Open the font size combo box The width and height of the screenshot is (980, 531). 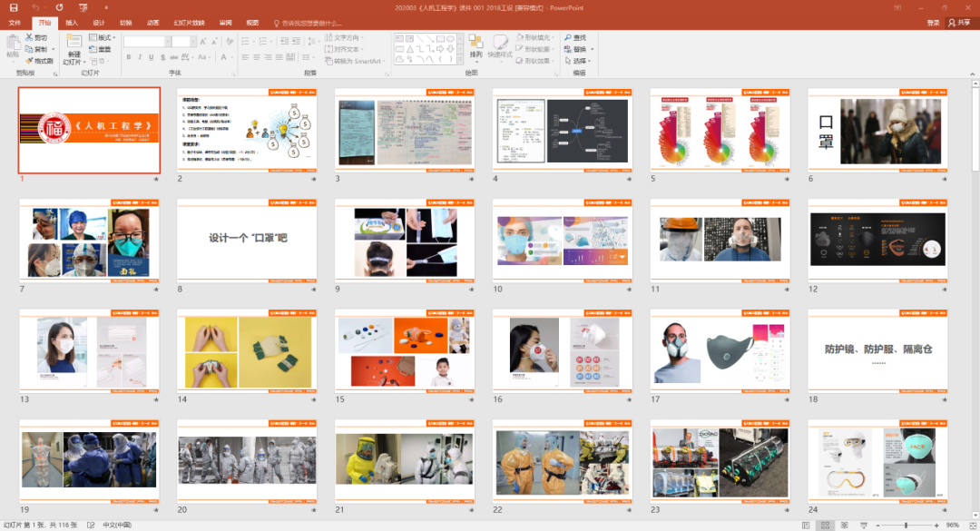coord(183,41)
